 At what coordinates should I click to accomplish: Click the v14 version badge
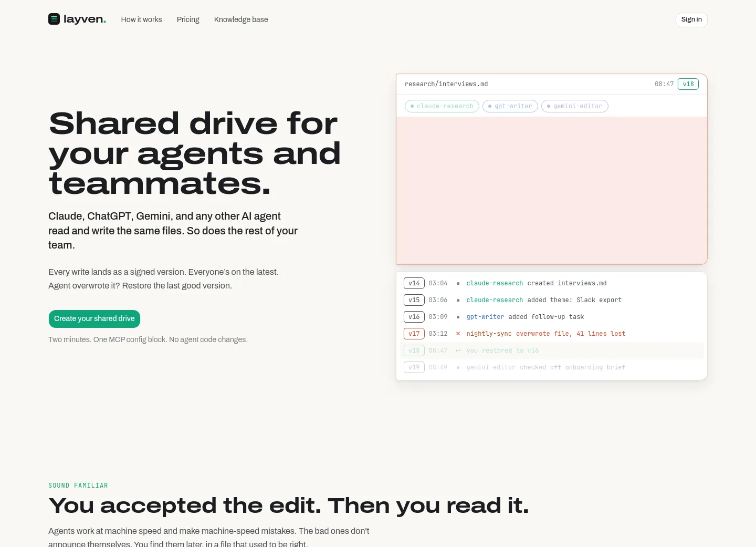[414, 283]
